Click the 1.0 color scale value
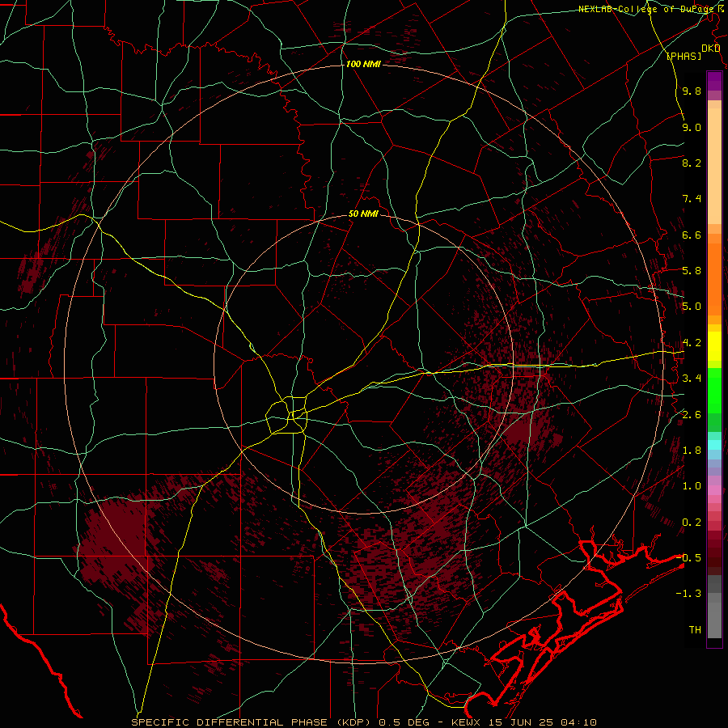This screenshot has width=728, height=728. [x=692, y=487]
